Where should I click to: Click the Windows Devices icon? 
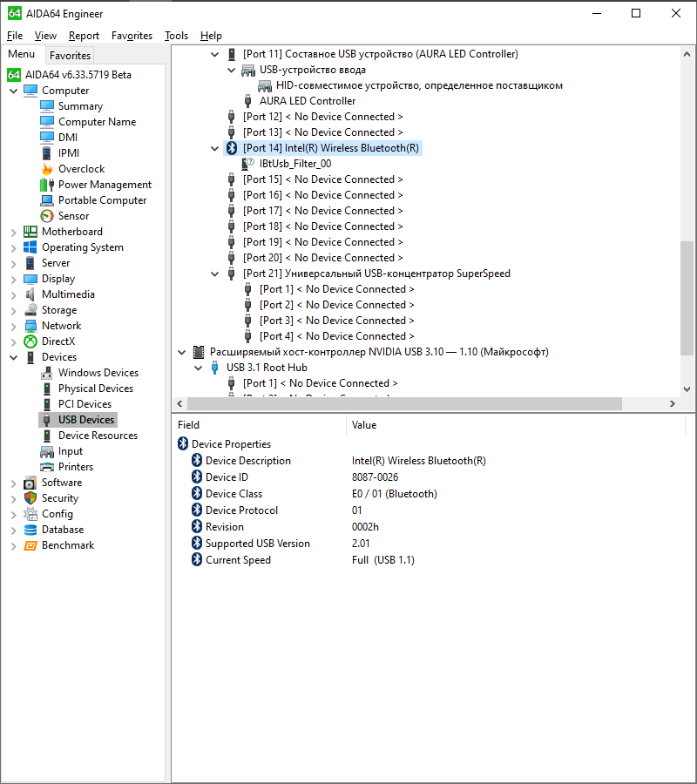click(47, 373)
